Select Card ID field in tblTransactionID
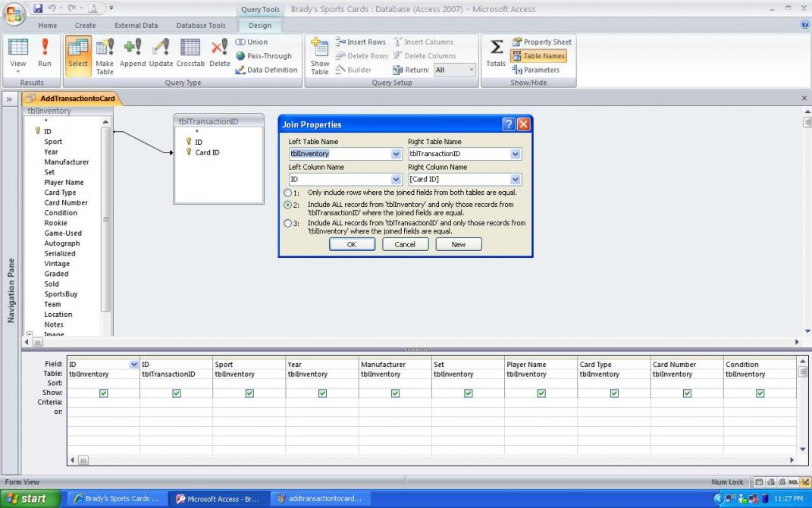812x508 pixels. click(207, 152)
